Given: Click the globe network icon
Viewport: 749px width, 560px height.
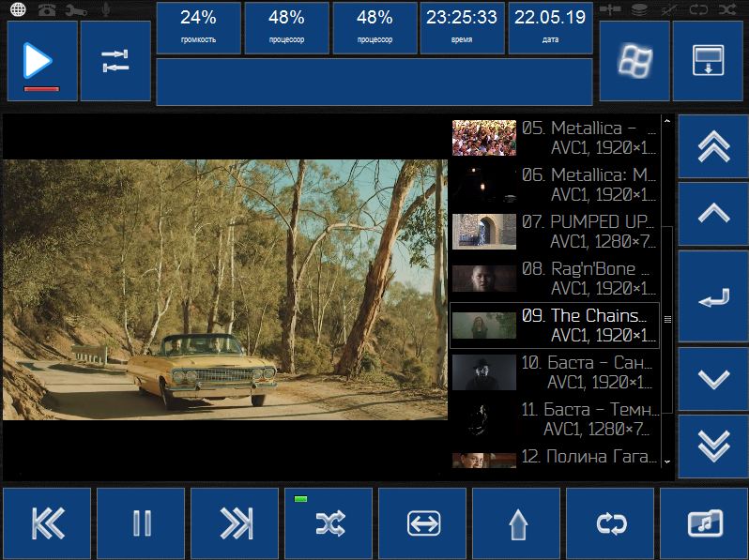Looking at the screenshot, I should coord(18,9).
